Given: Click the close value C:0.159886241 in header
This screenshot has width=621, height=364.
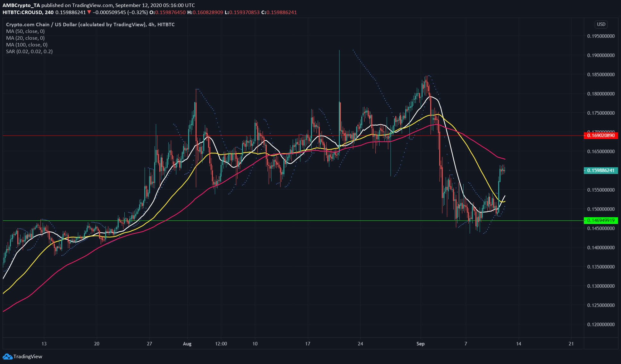Looking at the screenshot, I should [x=279, y=12].
